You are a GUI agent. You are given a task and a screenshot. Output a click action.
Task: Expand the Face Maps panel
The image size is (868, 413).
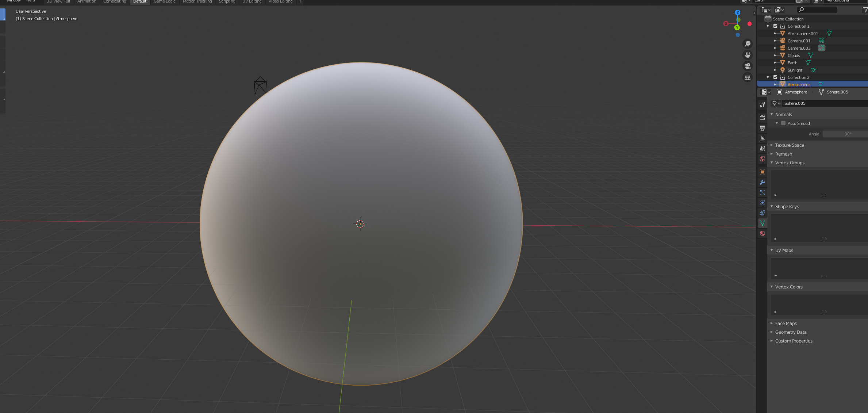coord(772,323)
